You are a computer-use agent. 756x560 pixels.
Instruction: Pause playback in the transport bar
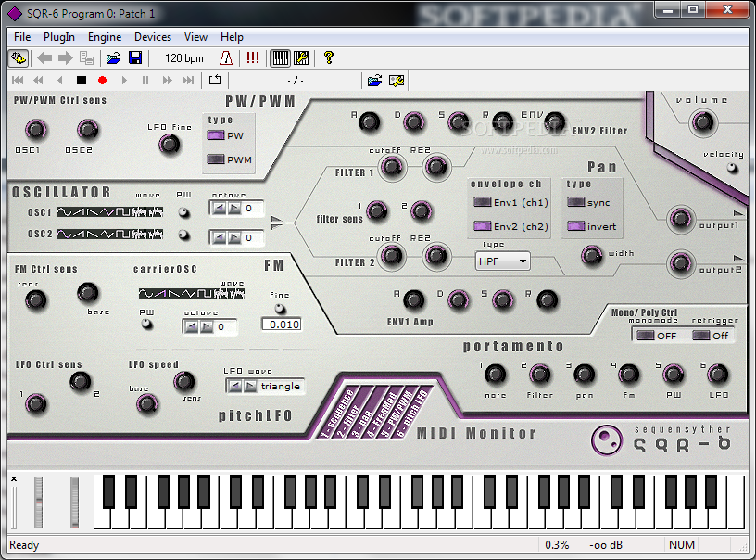[x=145, y=81]
